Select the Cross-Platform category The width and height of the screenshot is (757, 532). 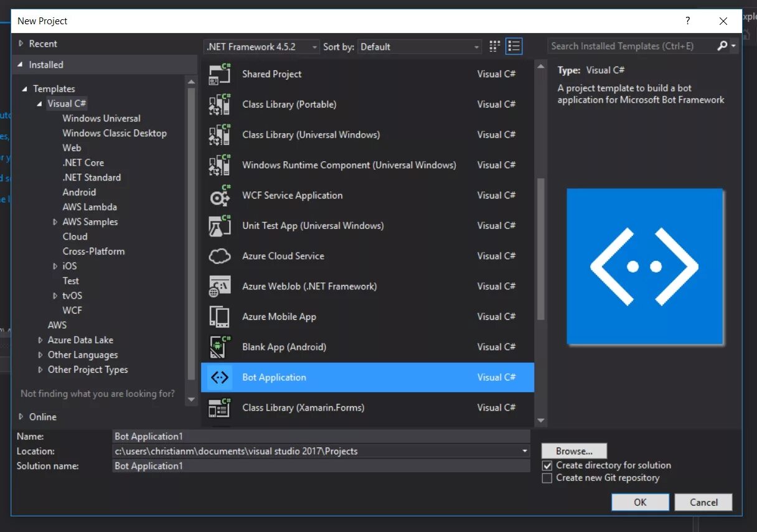point(93,251)
